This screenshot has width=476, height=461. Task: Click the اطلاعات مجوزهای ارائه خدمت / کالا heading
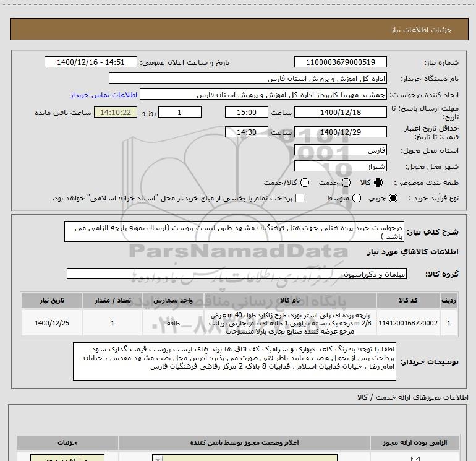point(413,397)
